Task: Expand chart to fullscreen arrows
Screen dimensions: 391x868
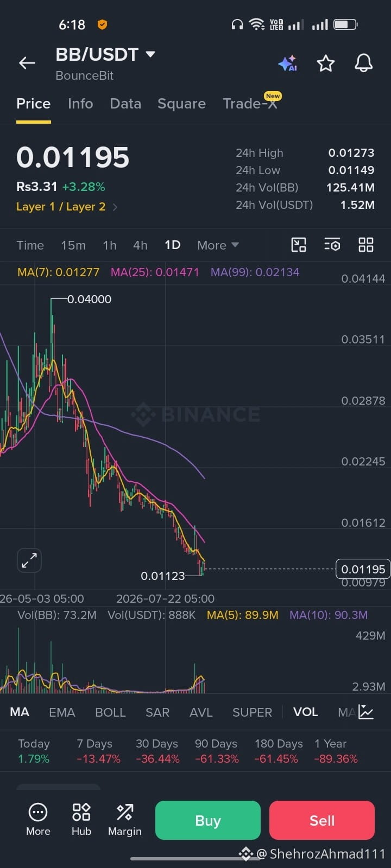Action: (x=29, y=560)
